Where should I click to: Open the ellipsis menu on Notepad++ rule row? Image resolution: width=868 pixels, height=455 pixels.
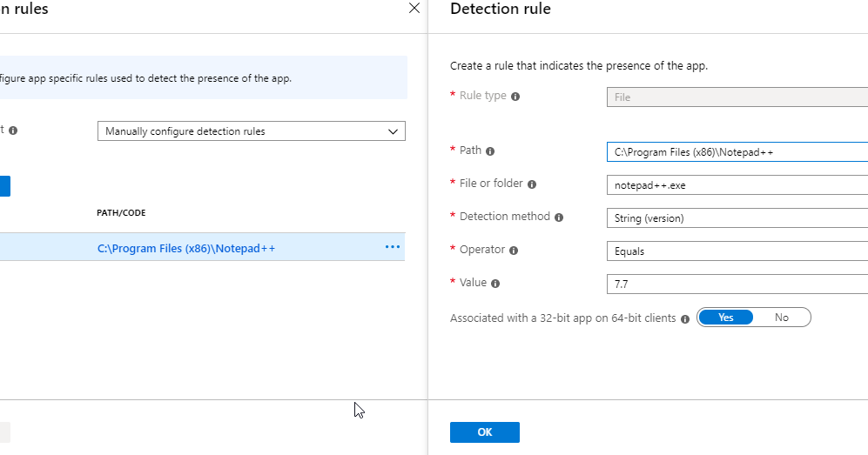[393, 247]
